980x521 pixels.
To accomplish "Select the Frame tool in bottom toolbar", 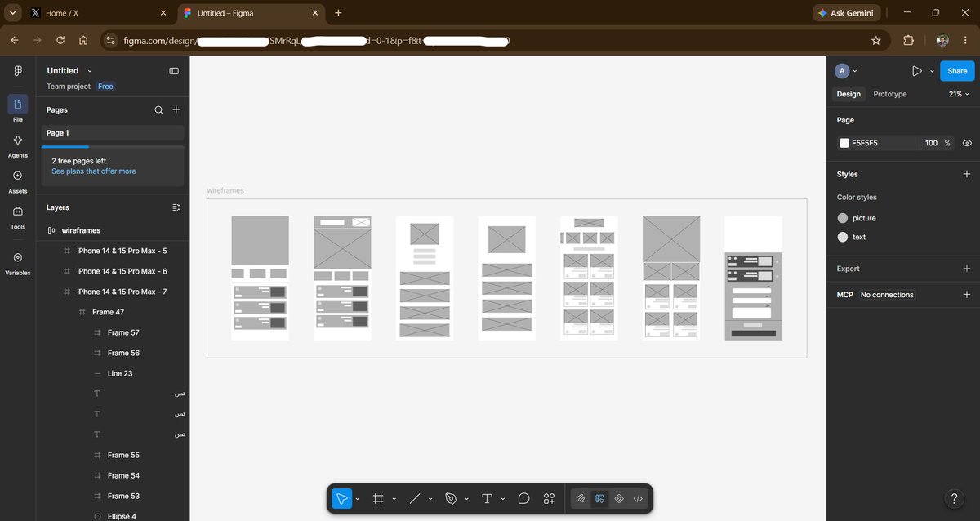I will tap(378, 498).
